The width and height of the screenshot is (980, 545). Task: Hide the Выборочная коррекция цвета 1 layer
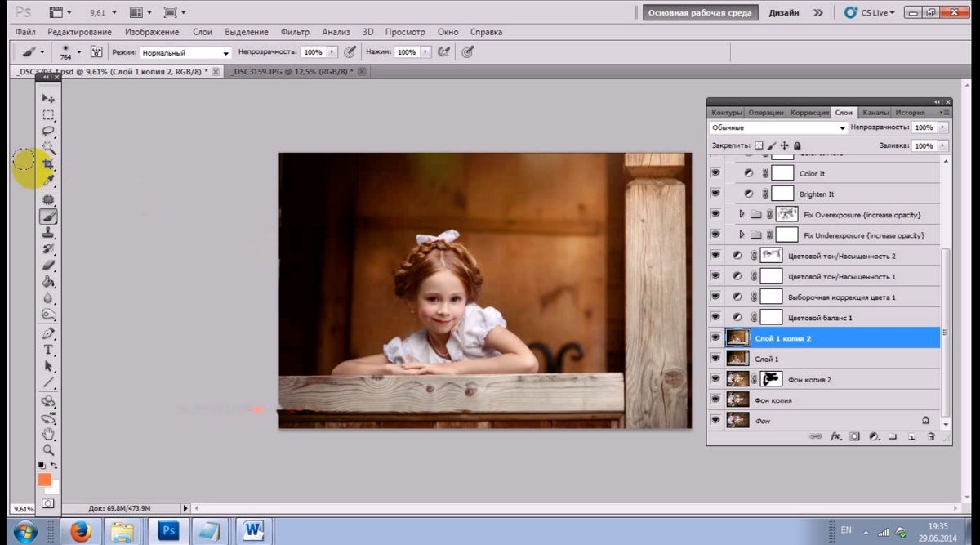715,297
